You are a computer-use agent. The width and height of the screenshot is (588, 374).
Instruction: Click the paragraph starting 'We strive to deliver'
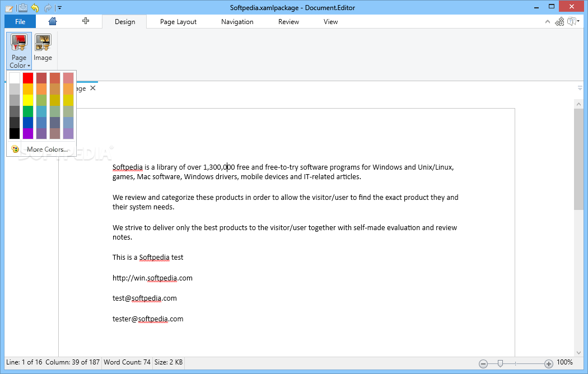coord(284,232)
